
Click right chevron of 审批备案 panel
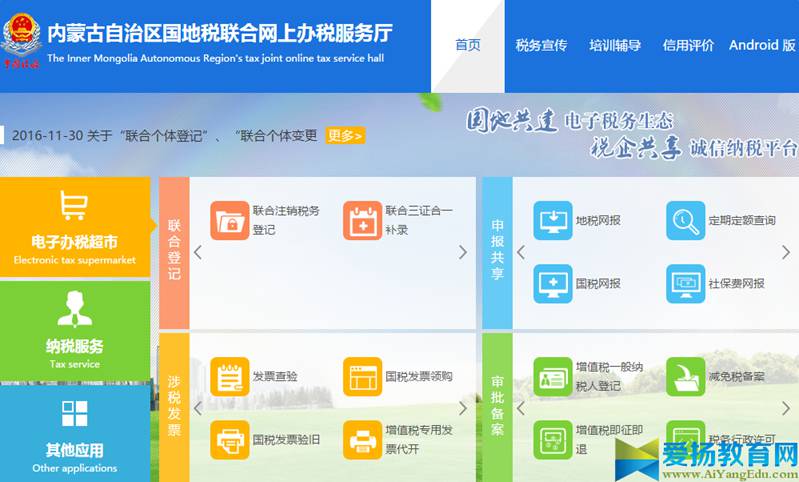pyautogui.click(x=786, y=408)
